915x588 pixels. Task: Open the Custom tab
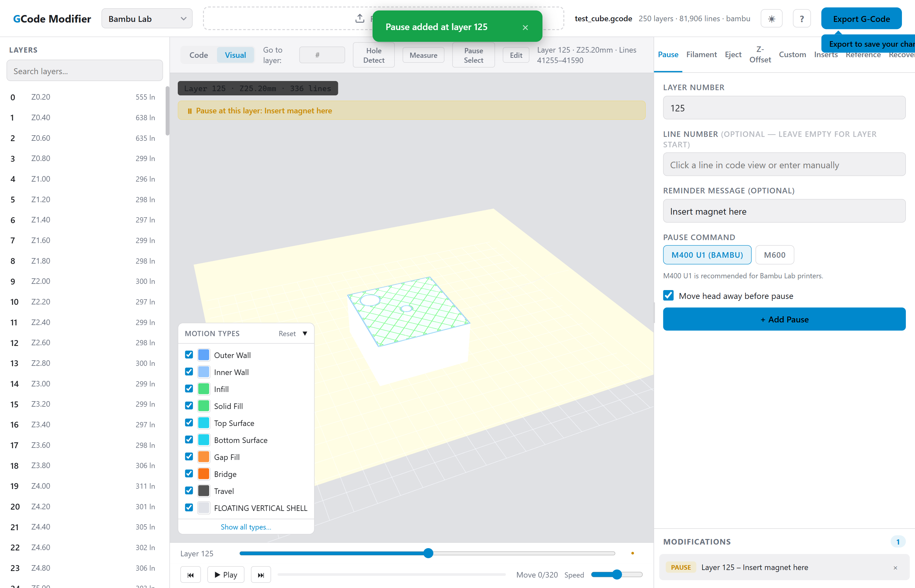792,55
